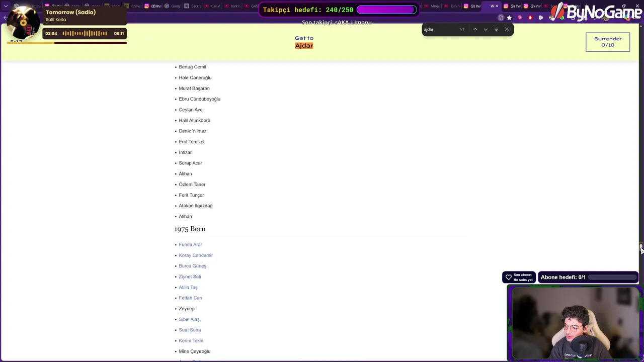Viewport: 644px width, 362px height.
Task: Visit the Kerim Tekin link
Action: (x=191, y=340)
